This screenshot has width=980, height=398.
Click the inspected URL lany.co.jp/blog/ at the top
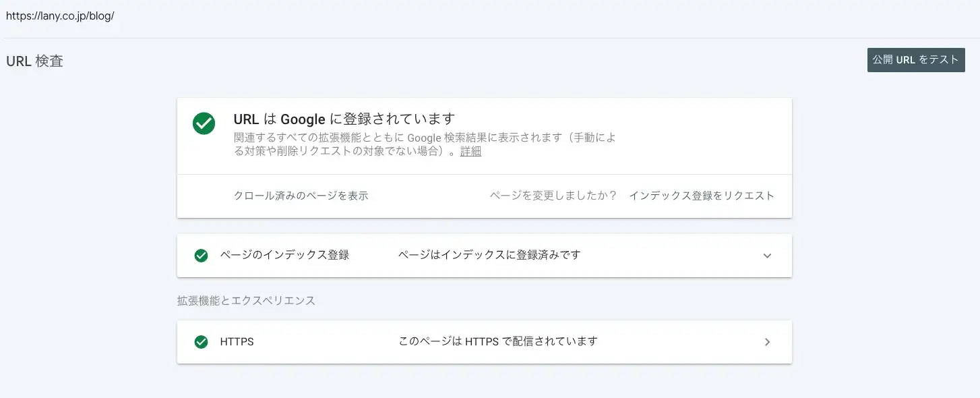pyautogui.click(x=60, y=16)
